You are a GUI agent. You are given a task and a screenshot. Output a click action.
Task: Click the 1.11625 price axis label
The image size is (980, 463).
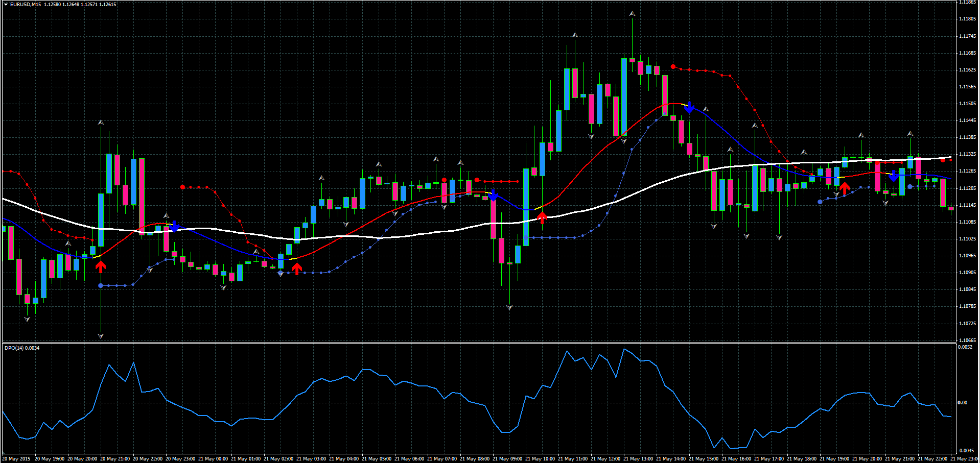[967, 70]
